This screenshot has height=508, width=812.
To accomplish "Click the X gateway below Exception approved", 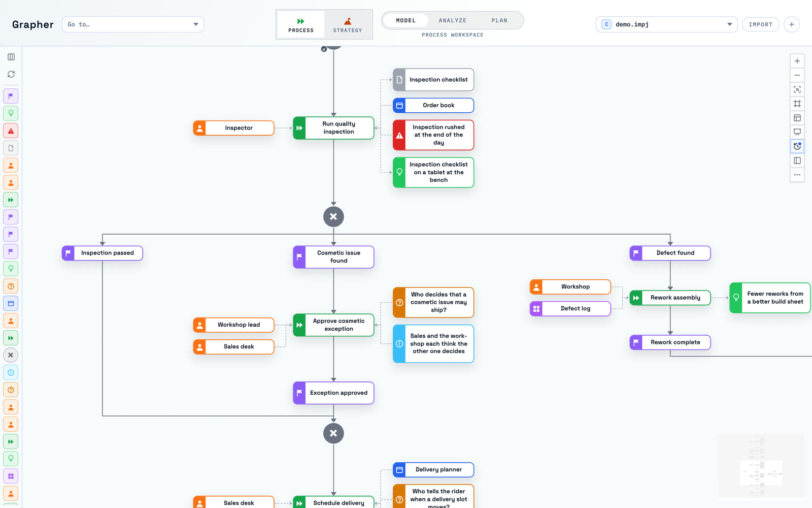I will coord(333,433).
